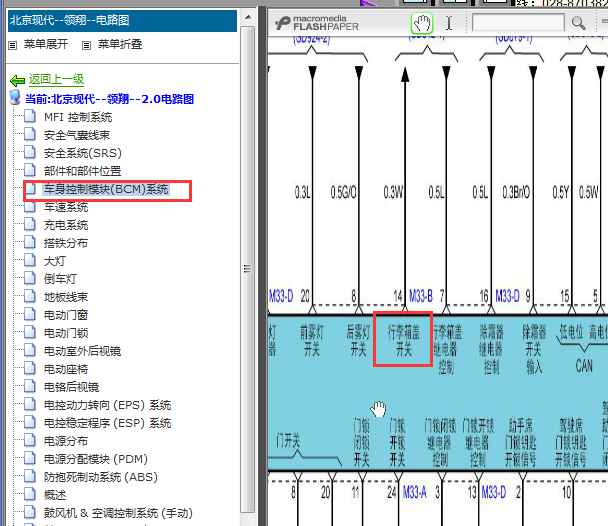Click the document icon beside 电源分布
This screenshot has height=526, width=608.
tap(30, 440)
